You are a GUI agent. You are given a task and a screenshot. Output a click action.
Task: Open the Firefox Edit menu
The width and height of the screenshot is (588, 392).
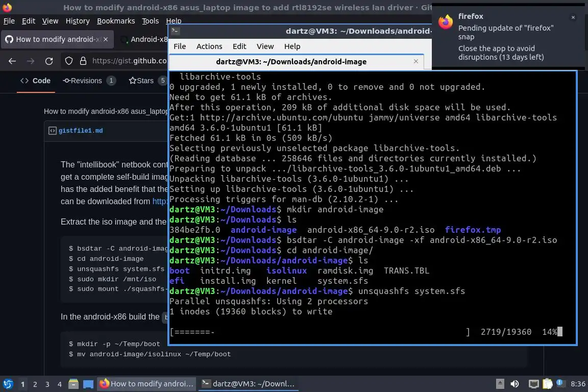click(29, 21)
